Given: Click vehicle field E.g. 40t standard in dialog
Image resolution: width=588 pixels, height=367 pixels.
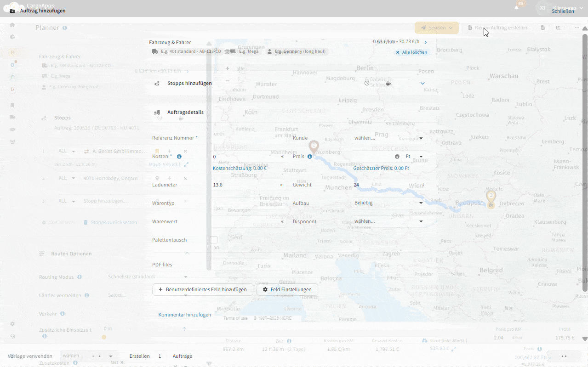Looking at the screenshot, I should 187,51.
